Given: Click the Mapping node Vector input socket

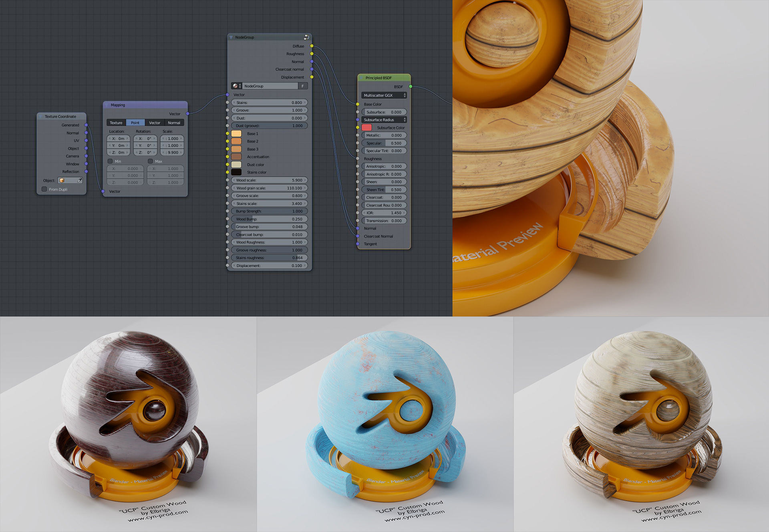Looking at the screenshot, I should (x=103, y=191).
